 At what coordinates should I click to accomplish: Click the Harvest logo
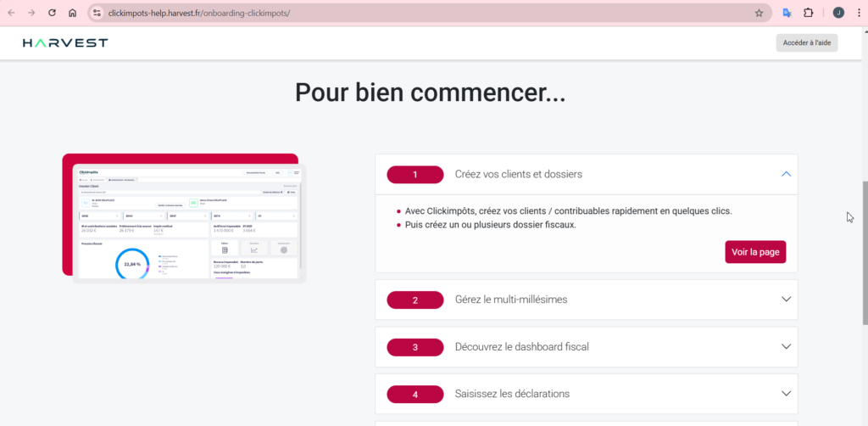click(x=65, y=42)
